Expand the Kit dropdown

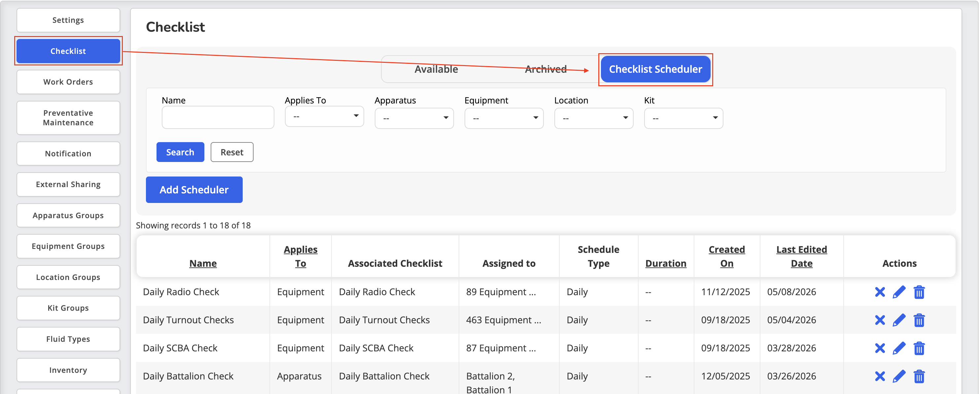click(x=683, y=118)
